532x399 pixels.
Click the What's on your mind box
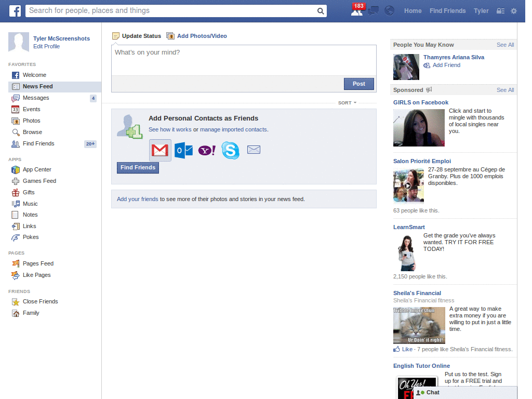tap(244, 60)
